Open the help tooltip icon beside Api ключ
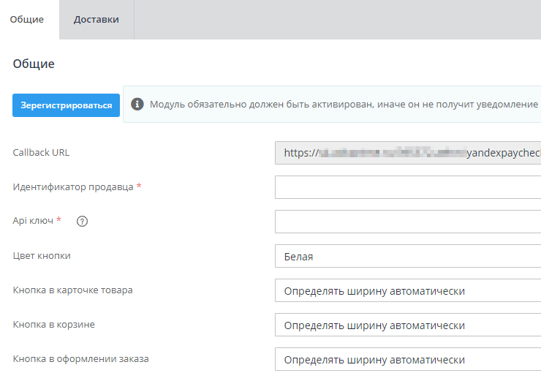This screenshot has height=392, width=541. click(82, 222)
